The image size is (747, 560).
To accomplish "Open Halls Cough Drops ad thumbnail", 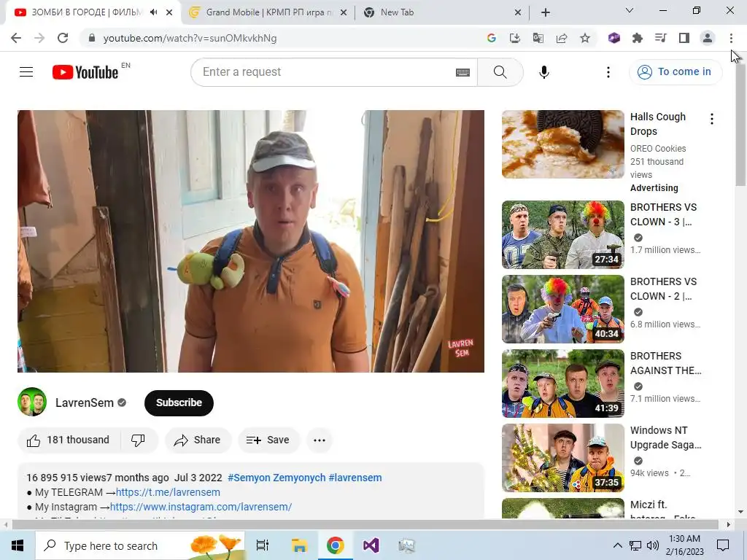I will (x=563, y=144).
